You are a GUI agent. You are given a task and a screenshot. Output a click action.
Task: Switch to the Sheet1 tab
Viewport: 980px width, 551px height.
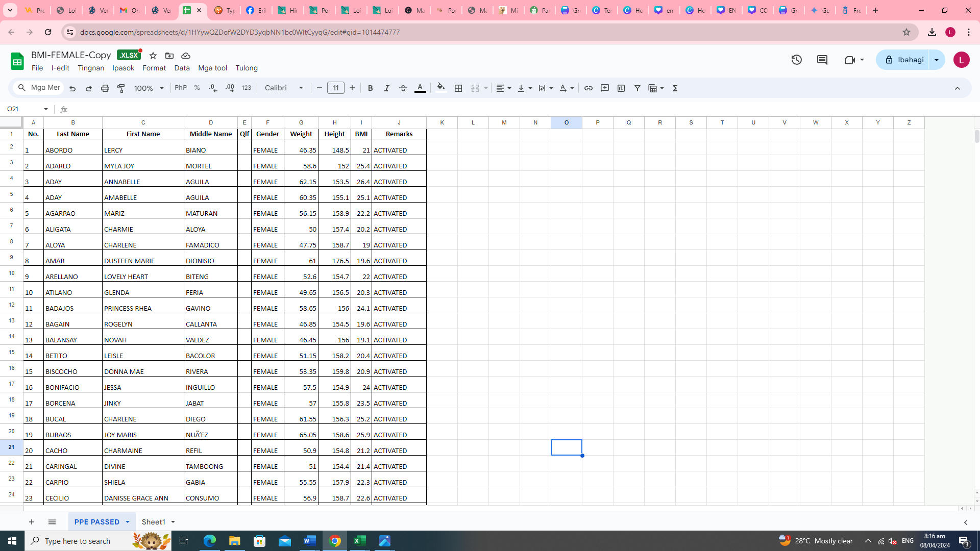pos(155,521)
